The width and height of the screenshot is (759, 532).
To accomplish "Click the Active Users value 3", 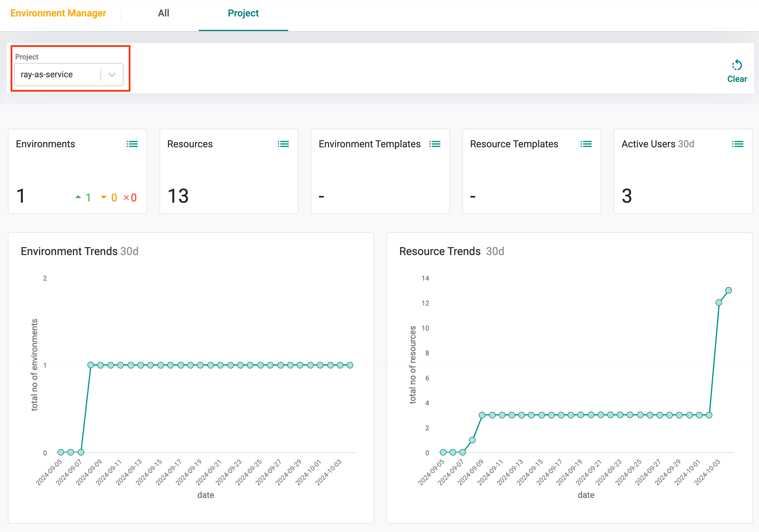I will click(627, 196).
